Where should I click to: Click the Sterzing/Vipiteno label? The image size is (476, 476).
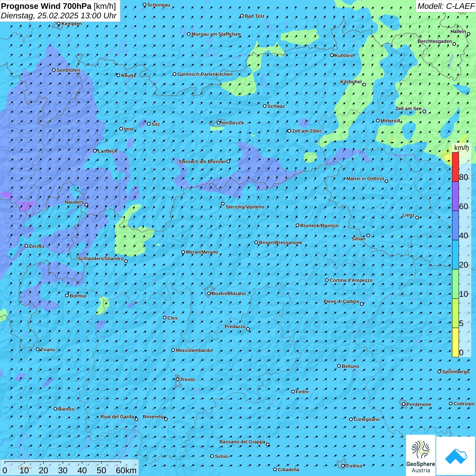tap(245, 207)
